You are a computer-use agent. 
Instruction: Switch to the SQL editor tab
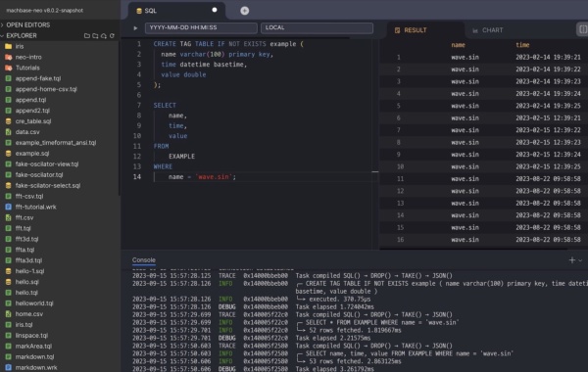[176, 11]
